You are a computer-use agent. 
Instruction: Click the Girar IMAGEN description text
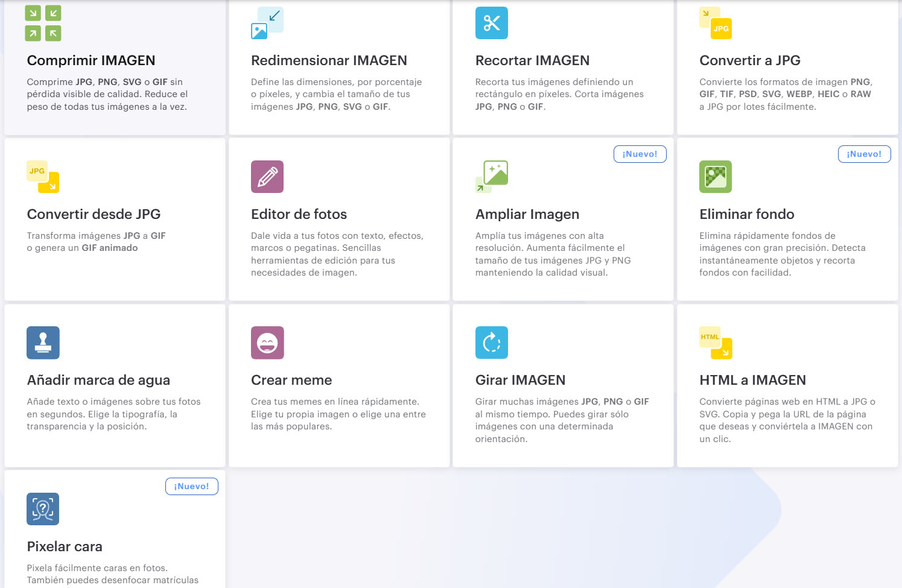561,420
